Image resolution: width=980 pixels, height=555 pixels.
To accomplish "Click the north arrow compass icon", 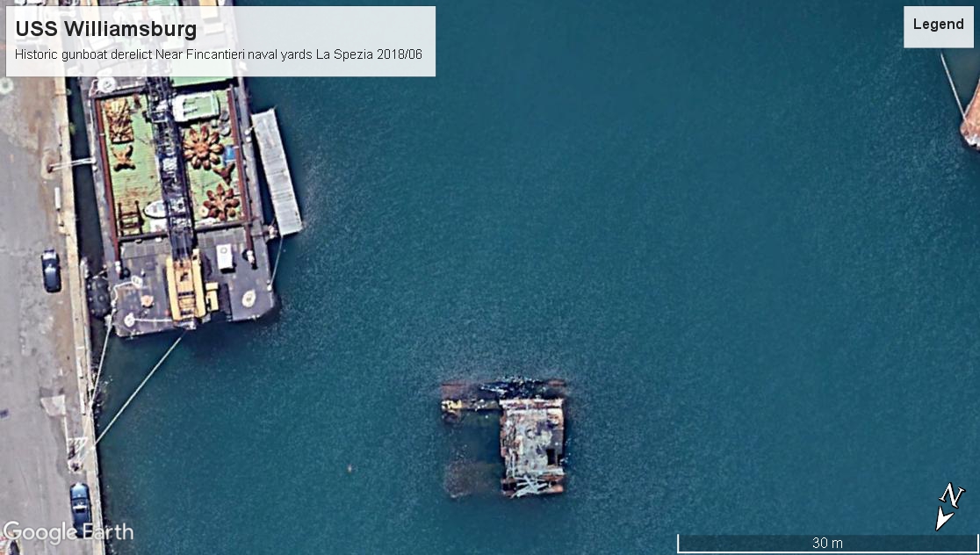I will point(948,507).
